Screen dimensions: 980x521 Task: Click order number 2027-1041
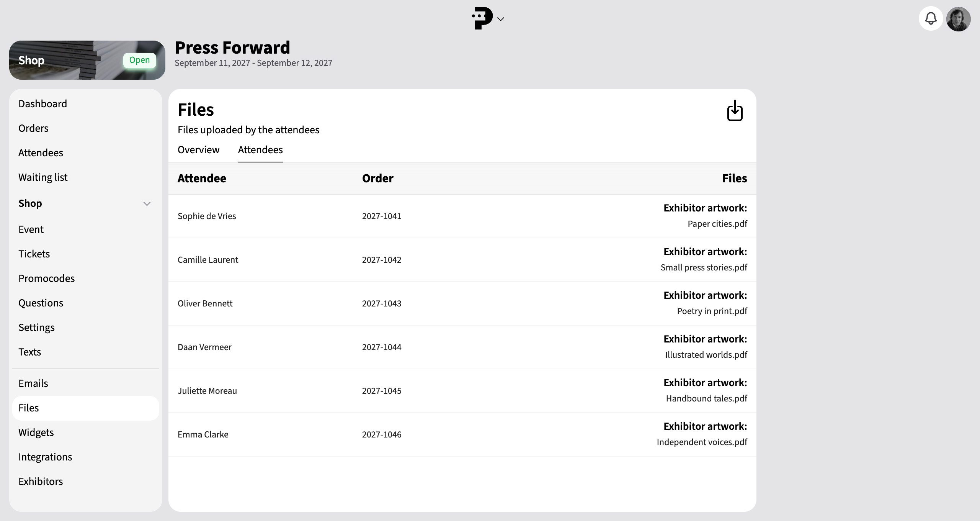point(382,216)
